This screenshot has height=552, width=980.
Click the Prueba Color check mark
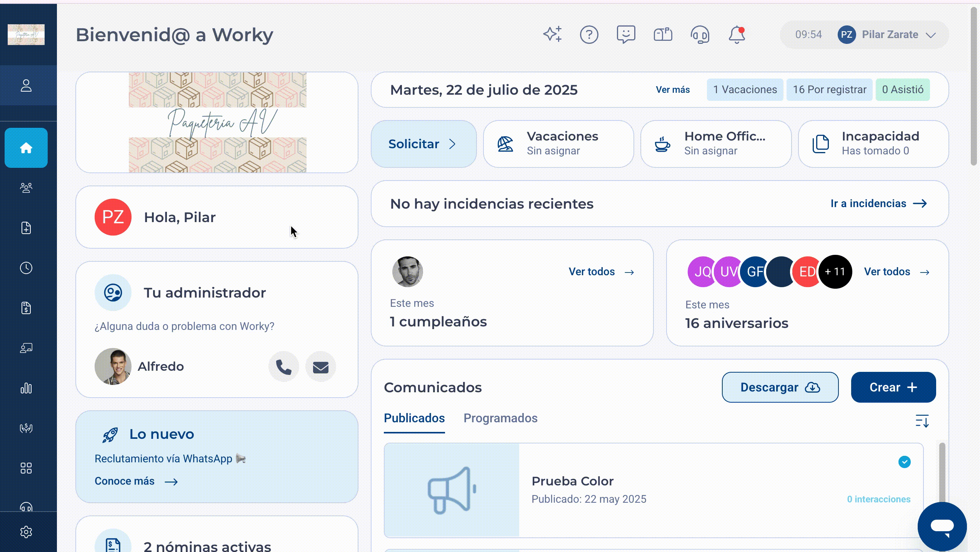coord(904,462)
